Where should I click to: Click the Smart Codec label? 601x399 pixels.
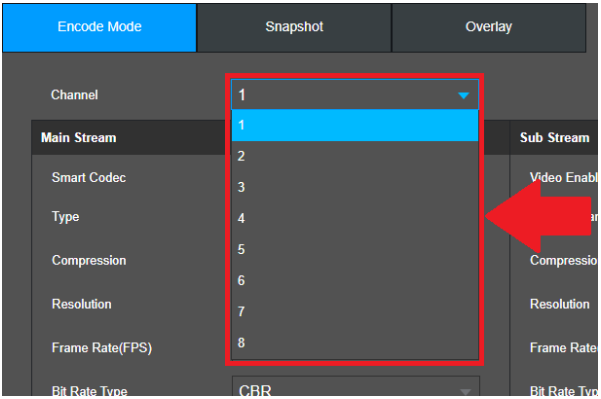pos(89,178)
